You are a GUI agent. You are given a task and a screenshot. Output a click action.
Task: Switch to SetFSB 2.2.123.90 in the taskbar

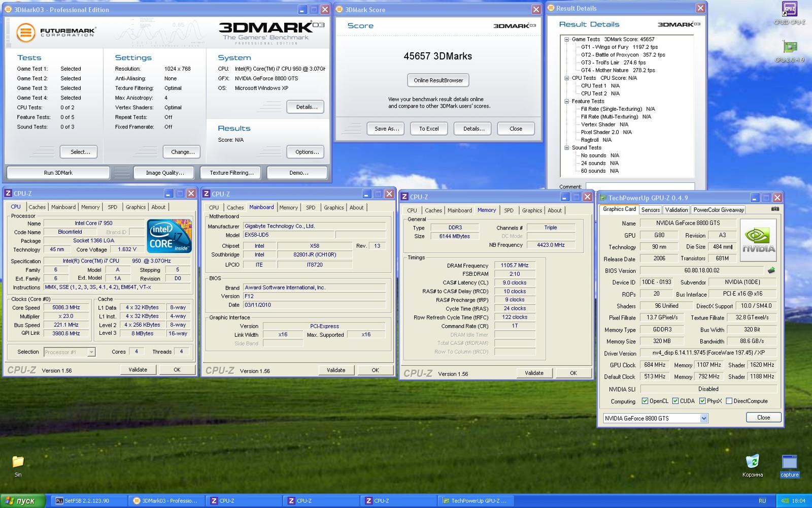pyautogui.click(x=88, y=501)
